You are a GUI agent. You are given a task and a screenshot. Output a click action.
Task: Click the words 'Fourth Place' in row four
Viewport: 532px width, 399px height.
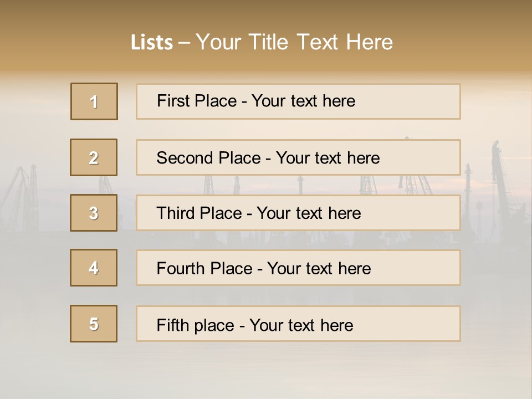pyautogui.click(x=204, y=268)
